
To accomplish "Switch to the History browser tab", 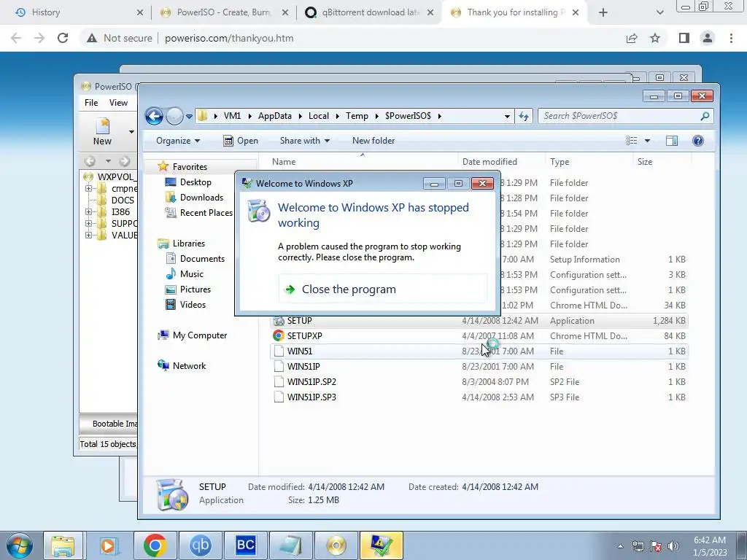I will pos(74,12).
